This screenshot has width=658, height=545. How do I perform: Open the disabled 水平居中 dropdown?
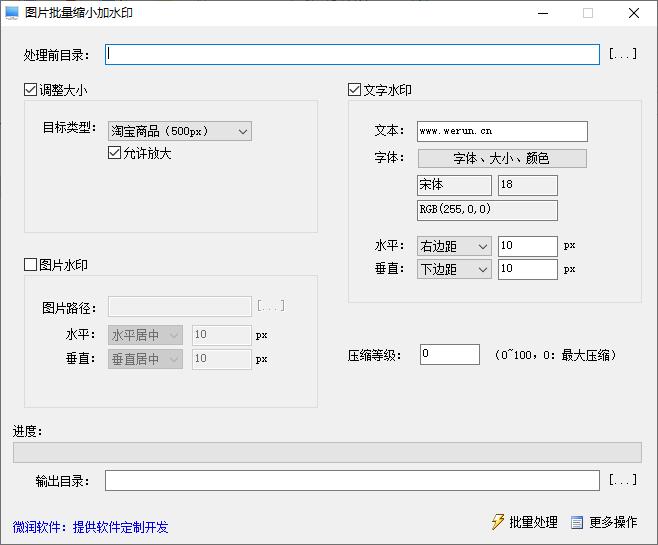click(145, 335)
